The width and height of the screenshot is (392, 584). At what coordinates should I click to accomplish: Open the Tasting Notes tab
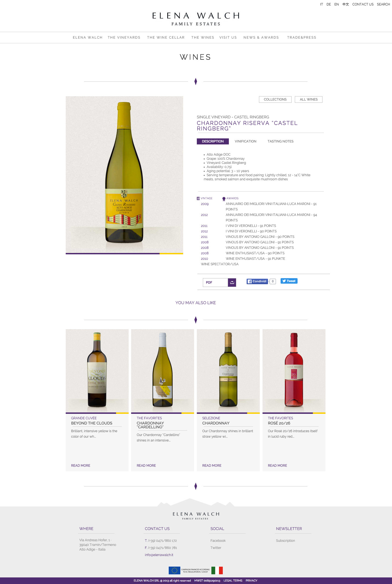pyautogui.click(x=280, y=141)
